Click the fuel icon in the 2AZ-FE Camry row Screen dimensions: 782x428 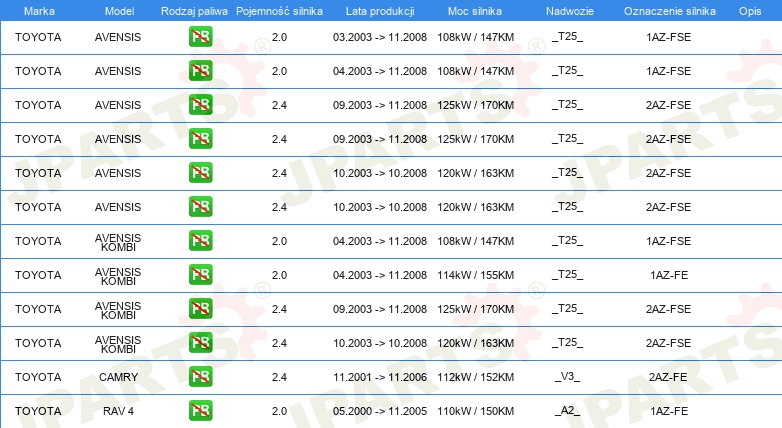click(200, 377)
